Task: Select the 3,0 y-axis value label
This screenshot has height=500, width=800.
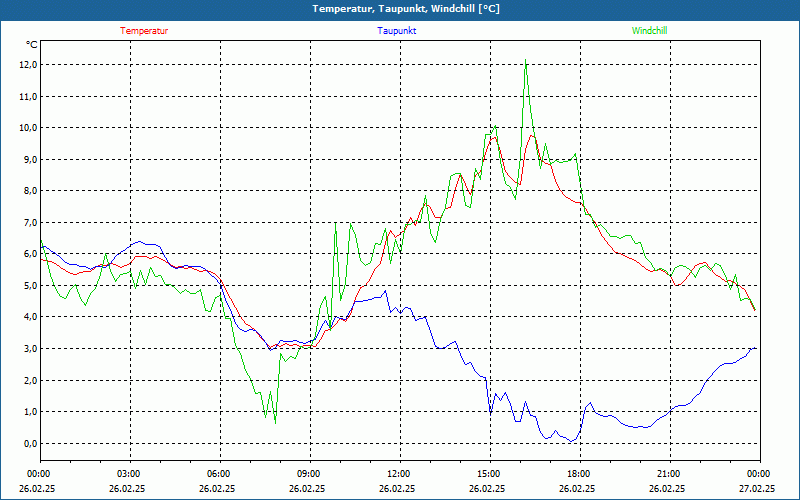Action: click(x=30, y=349)
